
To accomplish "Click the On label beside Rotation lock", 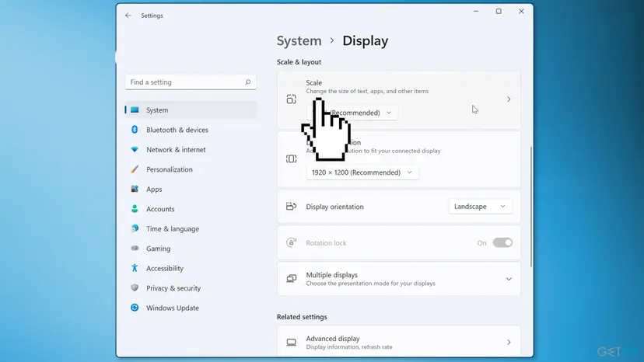I will pyautogui.click(x=481, y=243).
